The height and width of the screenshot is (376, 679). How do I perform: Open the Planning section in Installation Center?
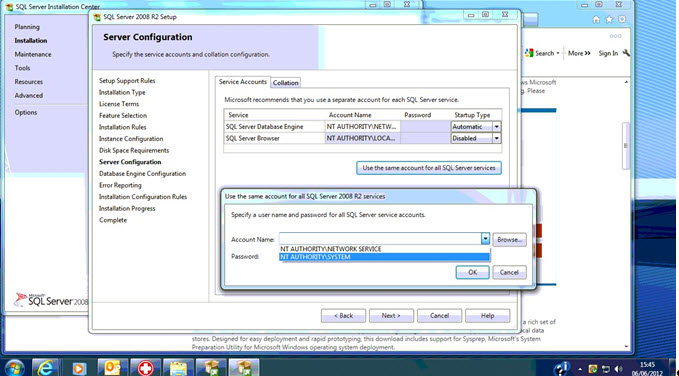[x=27, y=27]
